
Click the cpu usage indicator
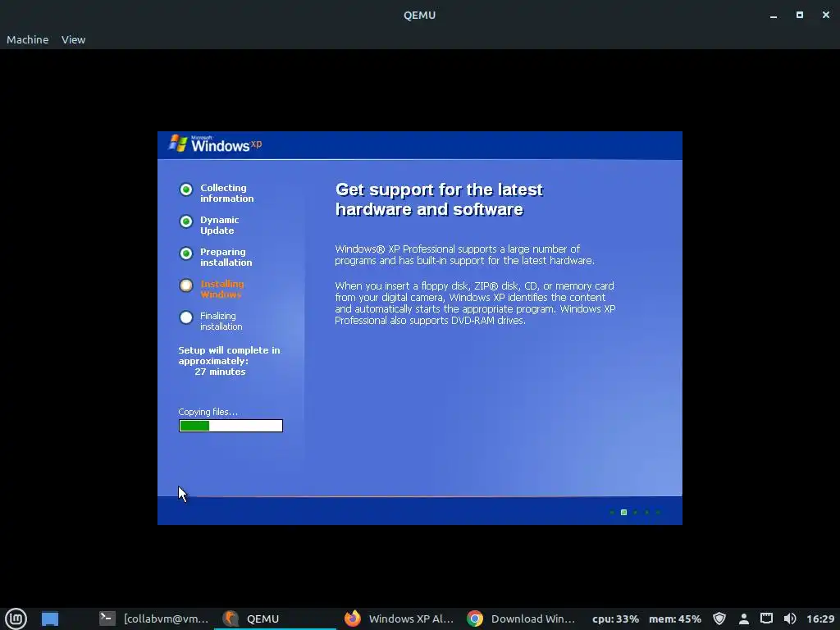coord(615,619)
